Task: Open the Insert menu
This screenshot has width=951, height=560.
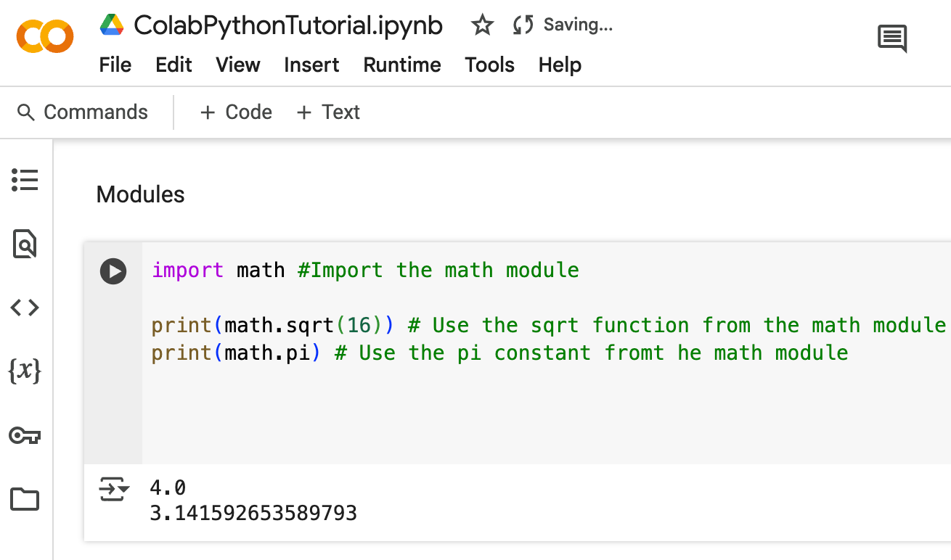Action: tap(311, 65)
